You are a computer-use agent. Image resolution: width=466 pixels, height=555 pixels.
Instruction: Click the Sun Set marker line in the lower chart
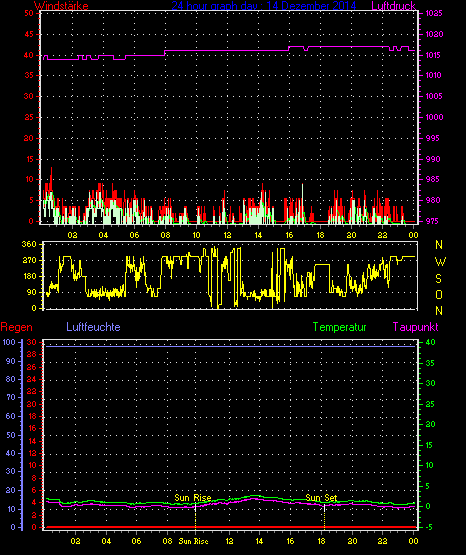coord(324,517)
